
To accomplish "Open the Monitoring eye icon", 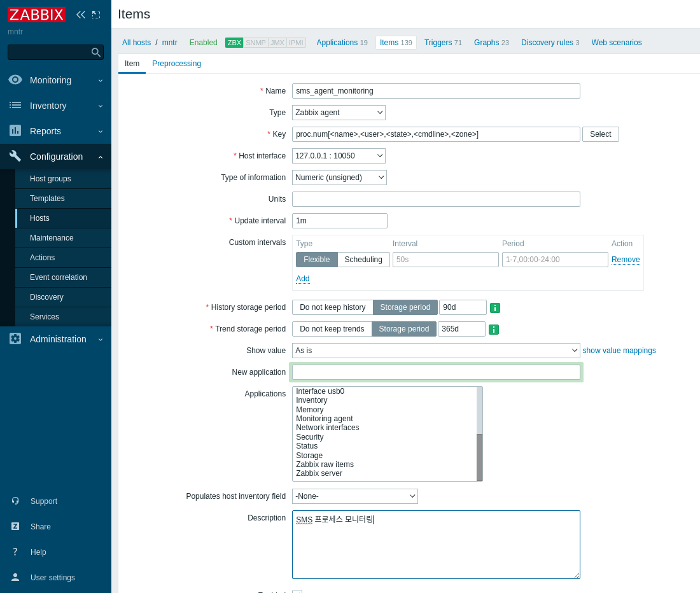I will [15, 80].
